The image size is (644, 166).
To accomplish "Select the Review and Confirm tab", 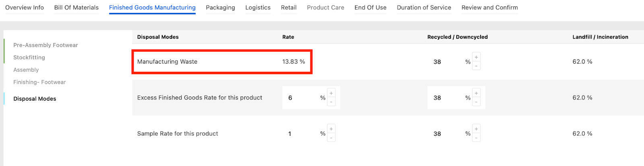I will (489, 8).
